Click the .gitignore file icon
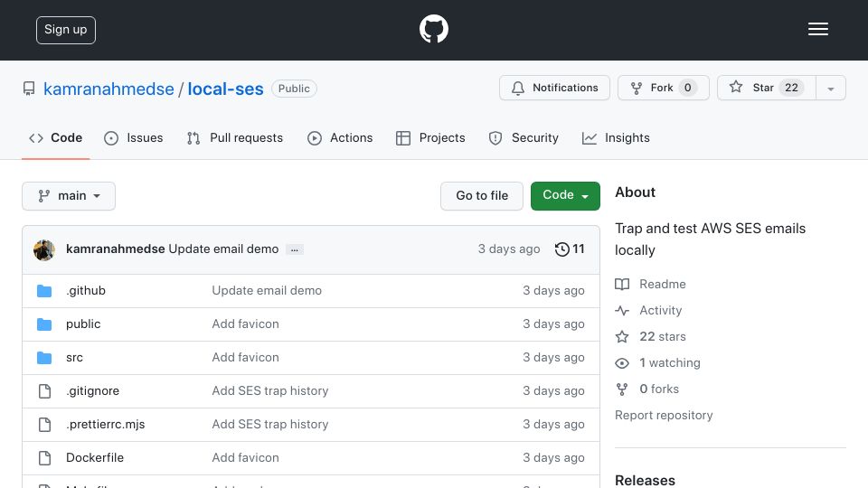The width and height of the screenshot is (868, 488). (x=44, y=391)
